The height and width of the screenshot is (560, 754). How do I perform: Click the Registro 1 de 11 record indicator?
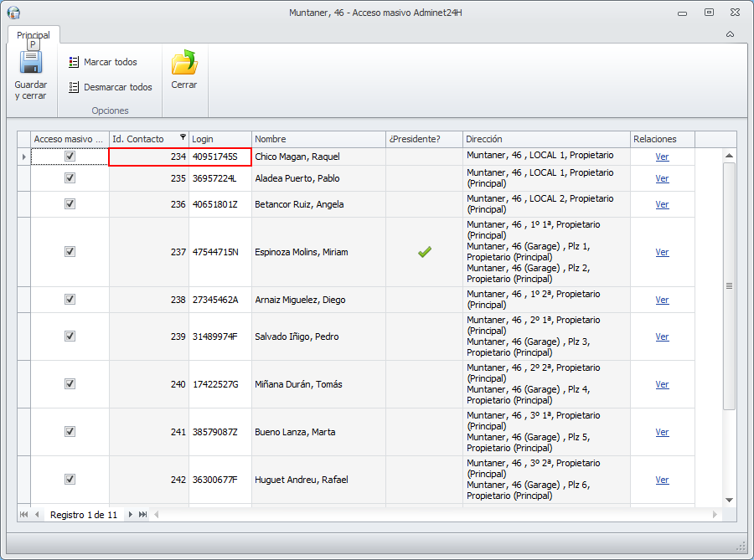84,515
